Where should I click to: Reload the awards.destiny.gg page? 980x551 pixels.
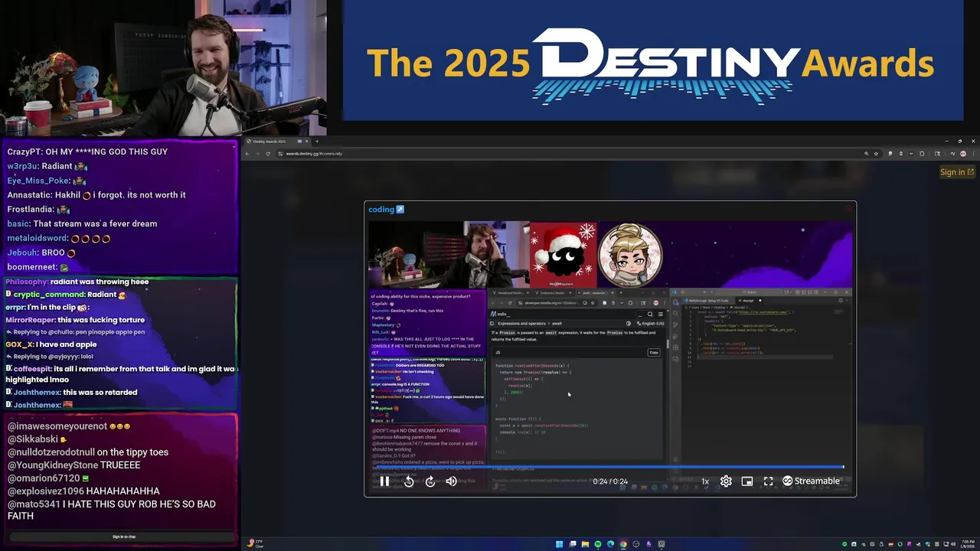(268, 154)
